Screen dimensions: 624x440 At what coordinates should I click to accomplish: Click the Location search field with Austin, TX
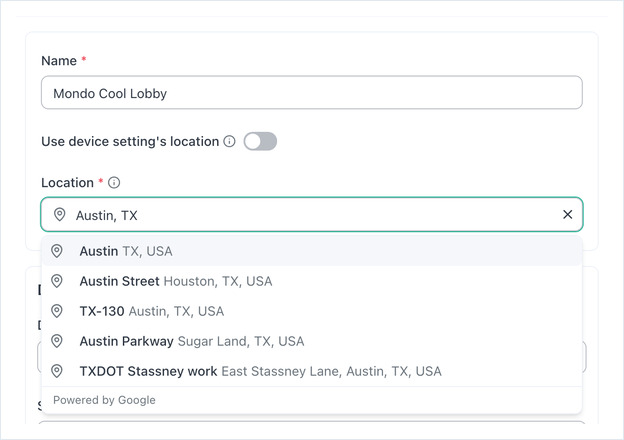312,214
